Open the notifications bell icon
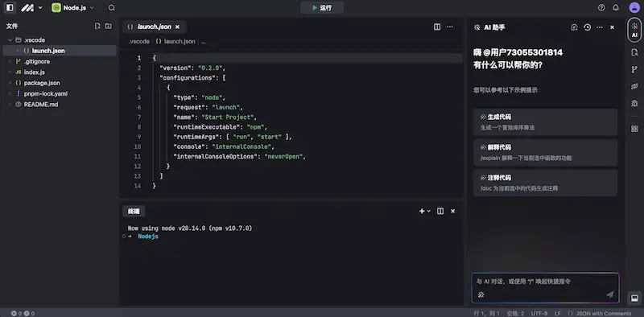644x317 pixels. (x=616, y=7)
